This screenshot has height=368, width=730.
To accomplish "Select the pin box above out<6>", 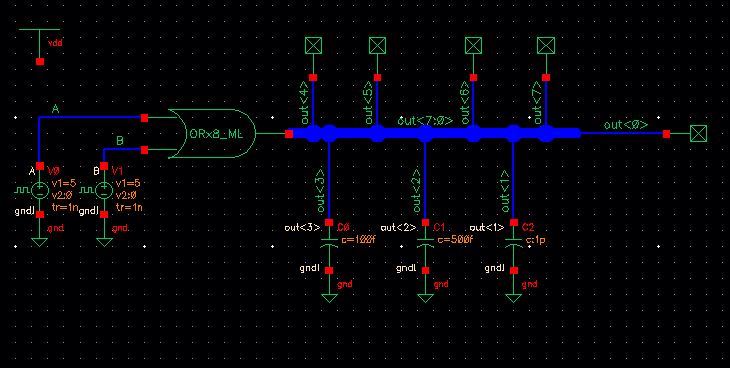I will coord(473,46).
